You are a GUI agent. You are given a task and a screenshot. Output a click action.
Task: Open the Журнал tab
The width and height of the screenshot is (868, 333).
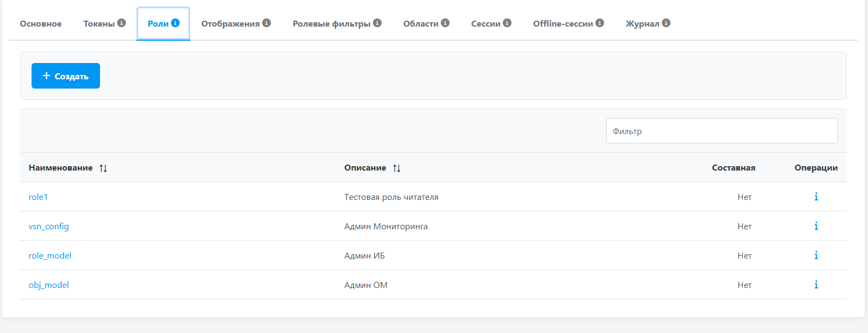click(x=642, y=24)
